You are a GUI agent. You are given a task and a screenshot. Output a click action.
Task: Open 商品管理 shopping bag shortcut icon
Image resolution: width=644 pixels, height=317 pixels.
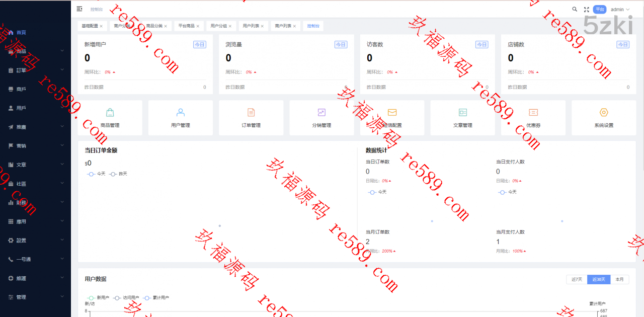pos(110,112)
